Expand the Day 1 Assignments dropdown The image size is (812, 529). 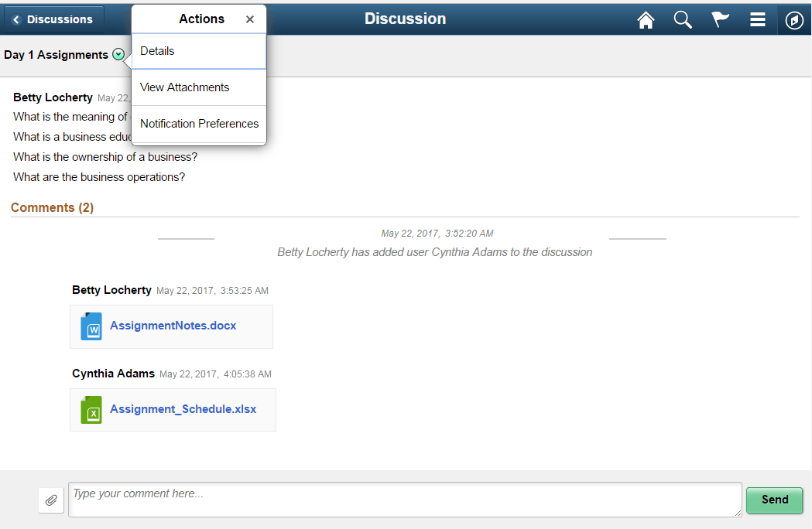(118, 54)
